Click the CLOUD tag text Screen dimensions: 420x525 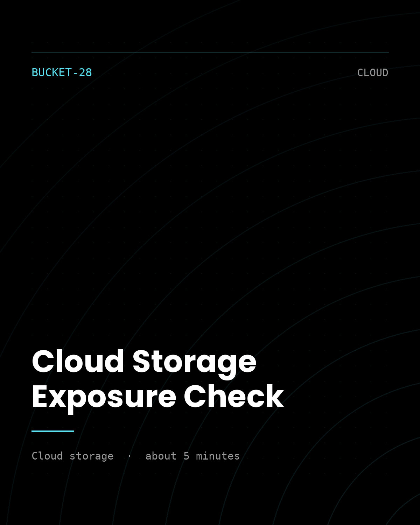pyautogui.click(x=372, y=72)
